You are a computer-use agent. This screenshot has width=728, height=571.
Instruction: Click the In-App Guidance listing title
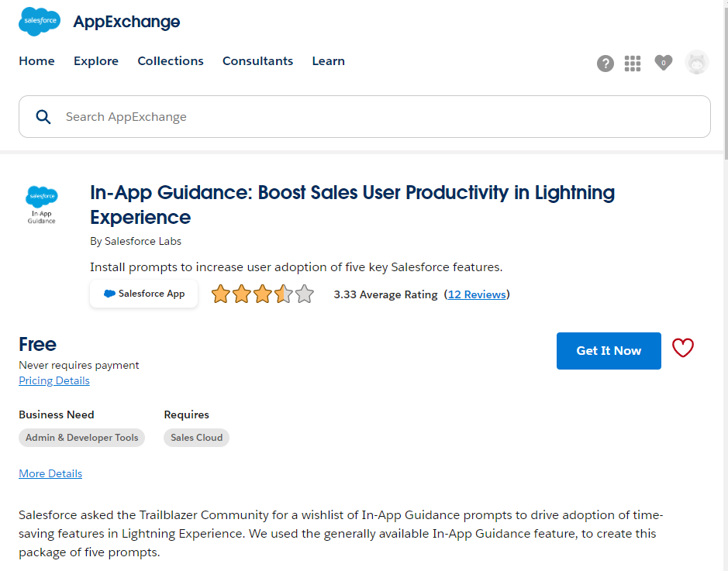353,205
